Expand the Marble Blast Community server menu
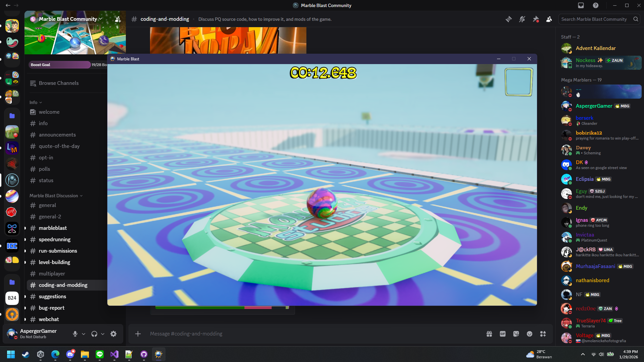 coord(70,19)
